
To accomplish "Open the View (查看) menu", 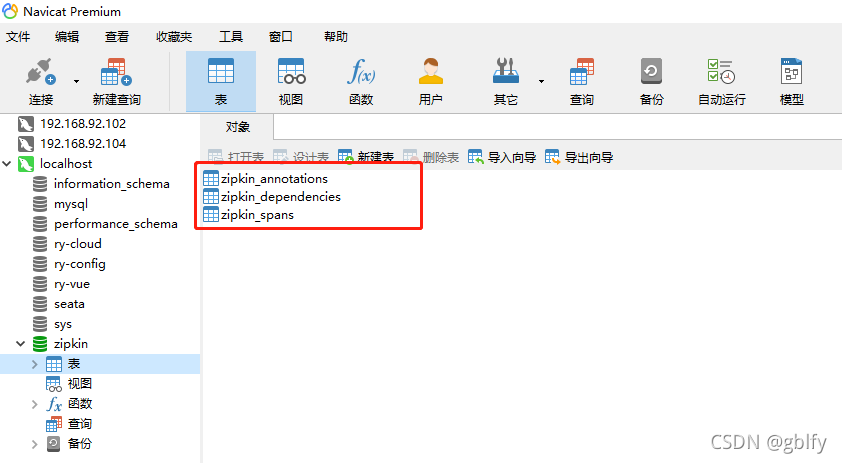I will pyautogui.click(x=117, y=37).
